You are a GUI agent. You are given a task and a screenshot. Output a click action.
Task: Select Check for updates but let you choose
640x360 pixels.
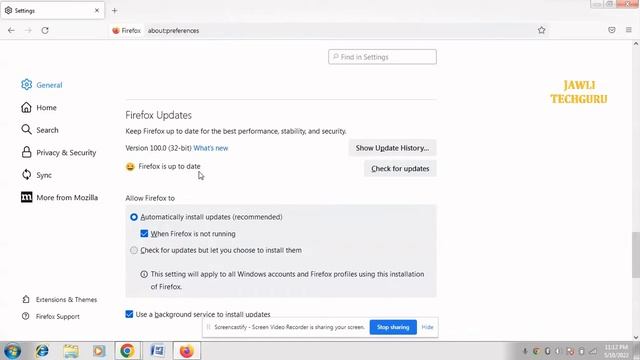134,250
